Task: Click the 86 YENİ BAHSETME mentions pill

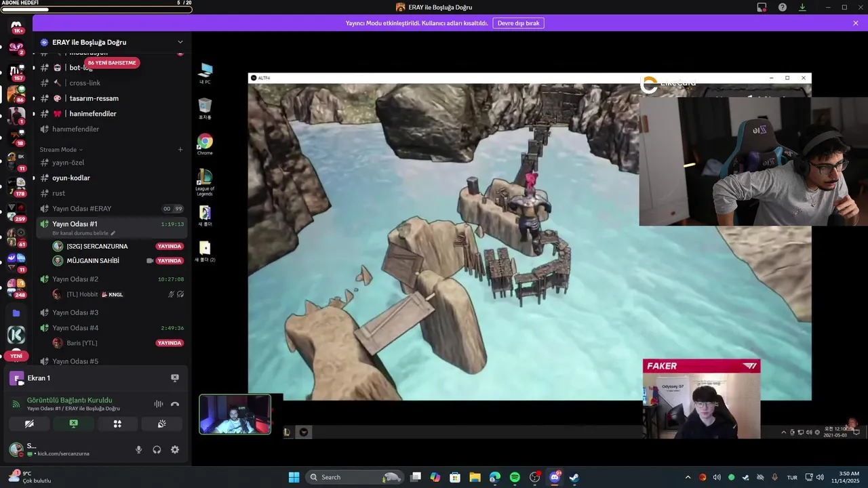Action: click(x=112, y=62)
